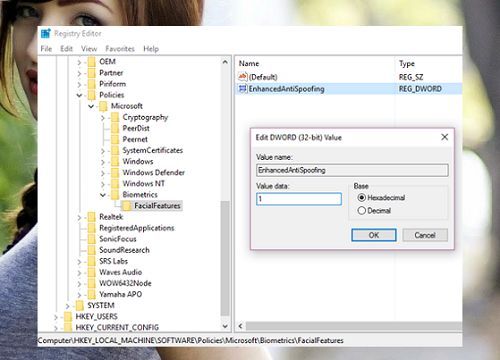Select the WOW6432Node folder icon
500x360 pixels.
pyautogui.click(x=91, y=283)
